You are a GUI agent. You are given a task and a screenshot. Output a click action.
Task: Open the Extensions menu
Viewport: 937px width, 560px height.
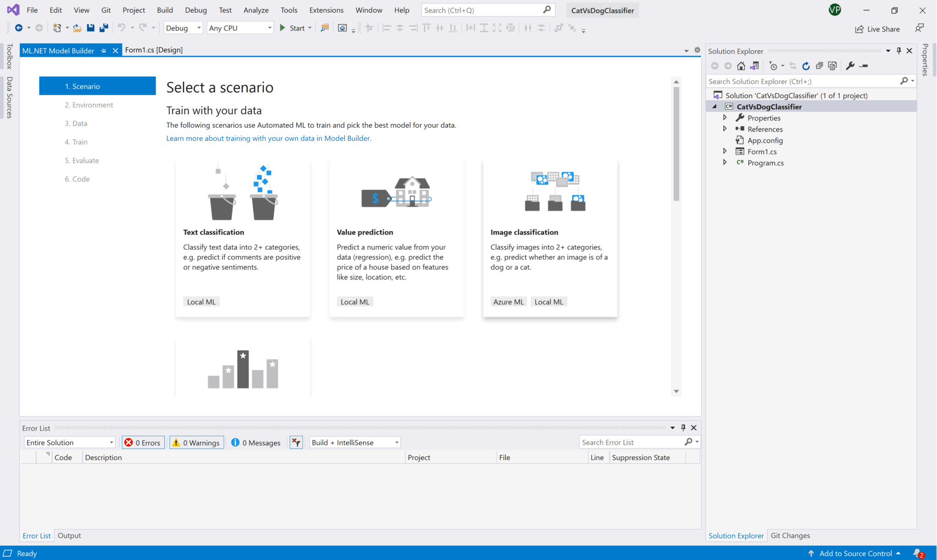[326, 10]
